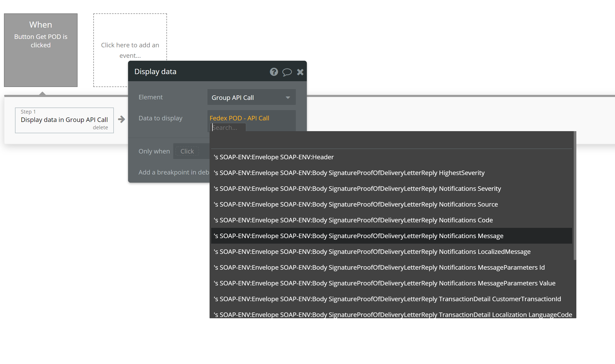Pick the Notifications LocalizedMessage option
615x364 pixels.
372,252
